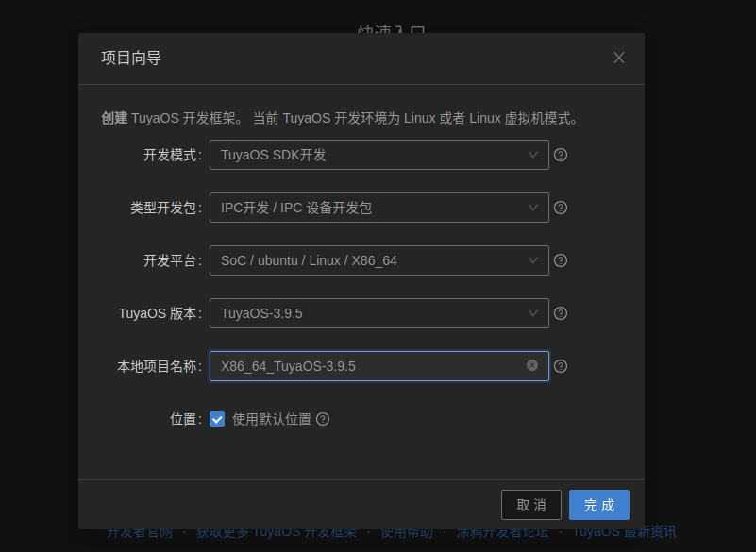Click help icon beside 本地项目名称 field

click(x=561, y=366)
